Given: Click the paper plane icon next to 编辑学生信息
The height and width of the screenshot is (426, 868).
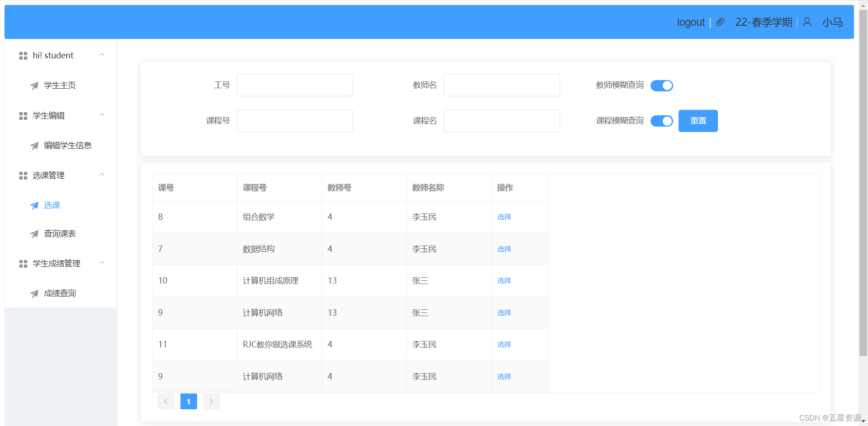Looking at the screenshot, I should point(34,146).
